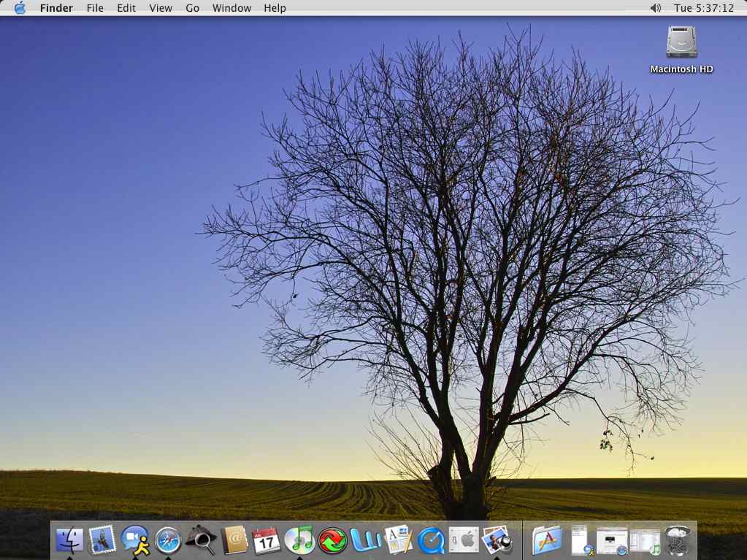Open iChat in the dock
This screenshot has width=747, height=560.
(135, 540)
